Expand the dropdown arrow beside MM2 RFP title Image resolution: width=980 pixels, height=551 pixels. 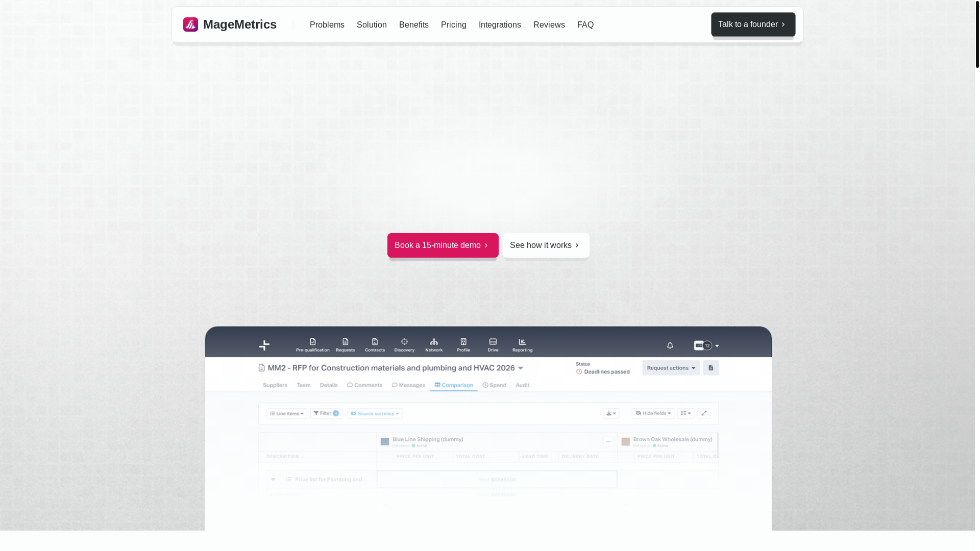click(521, 368)
